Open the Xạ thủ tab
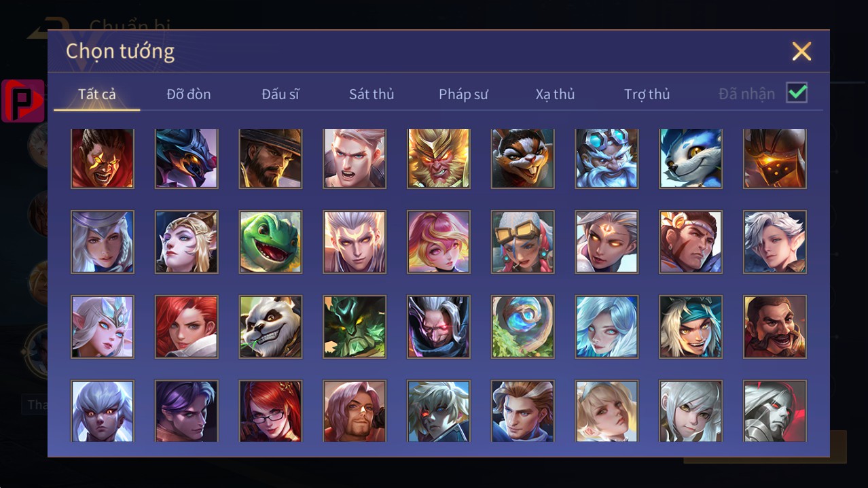Viewport: 868px width, 488px height. [555, 94]
